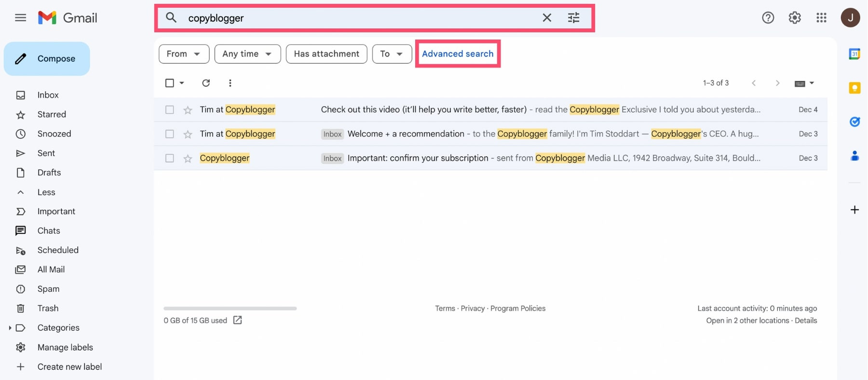The height and width of the screenshot is (380, 868).
Task: Get add-ons with the plus icon
Action: [854, 210]
